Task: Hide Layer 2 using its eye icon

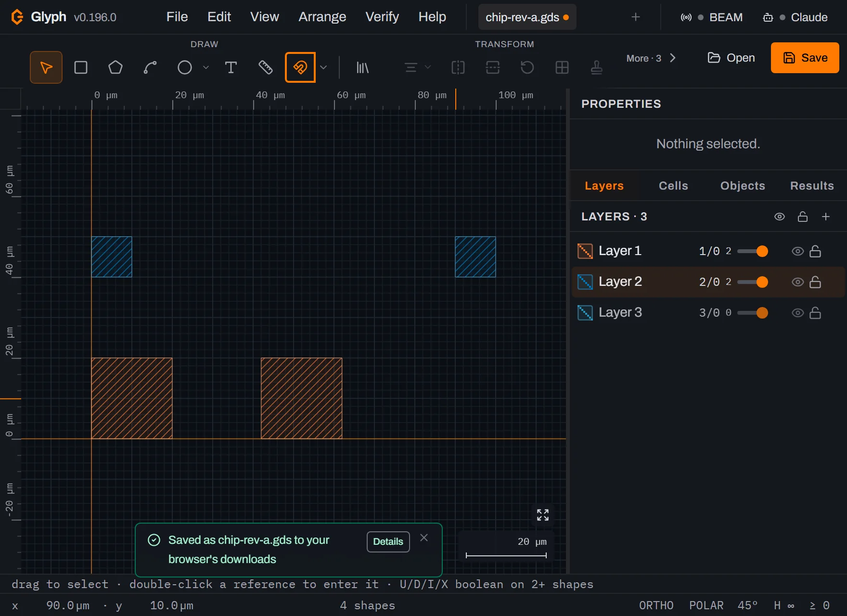Action: (797, 282)
